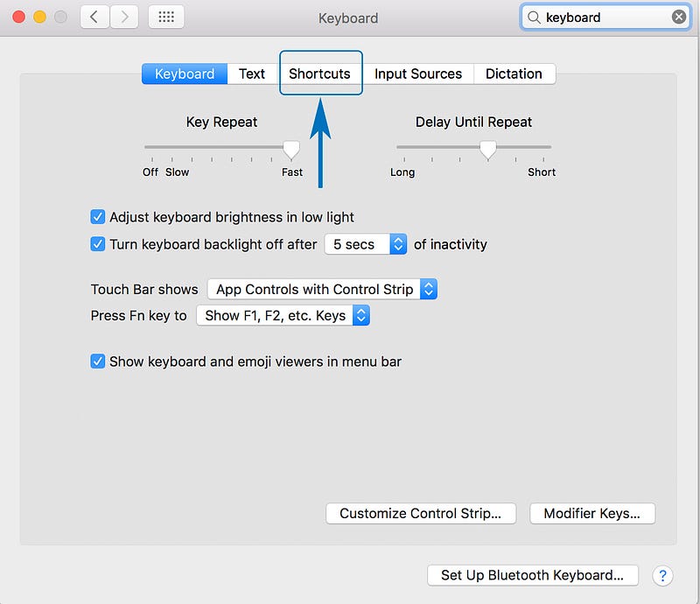Open the Input Sources tab

[x=418, y=74]
